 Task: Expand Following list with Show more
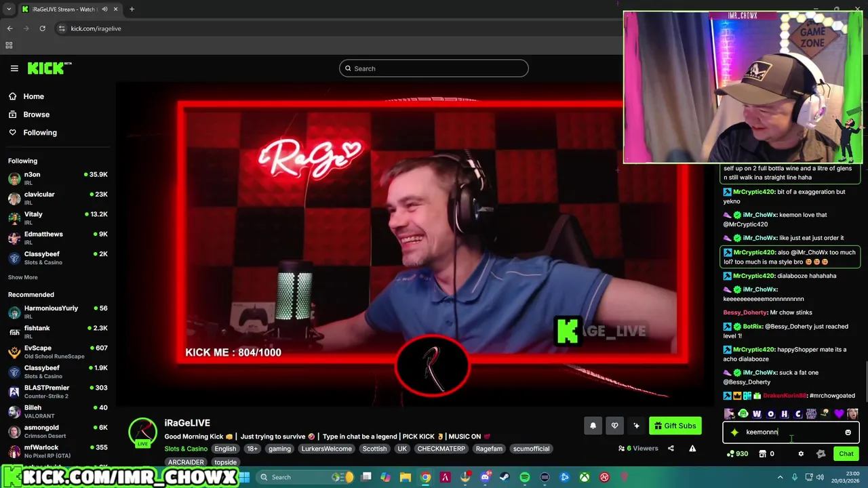pyautogui.click(x=22, y=277)
